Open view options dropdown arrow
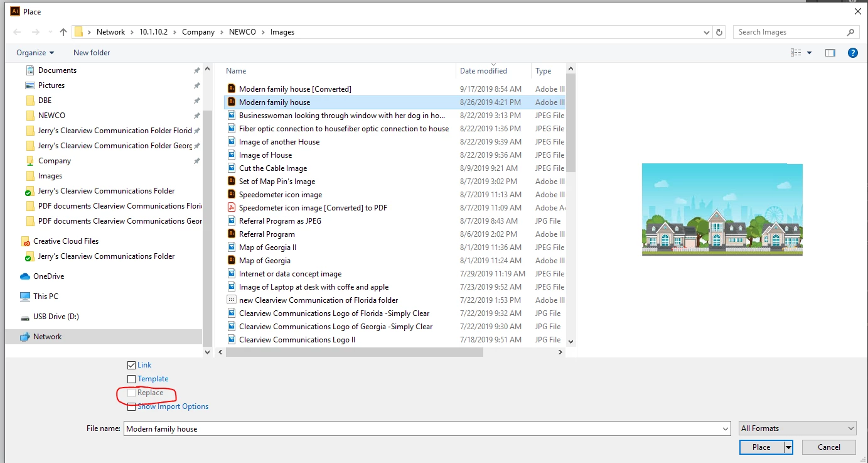The image size is (868, 463). 809,53
